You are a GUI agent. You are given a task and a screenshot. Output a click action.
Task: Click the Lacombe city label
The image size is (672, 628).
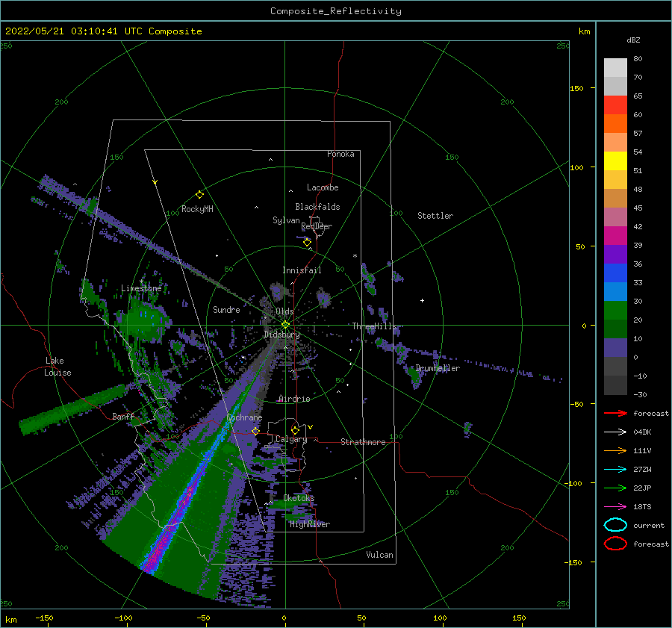[323, 187]
